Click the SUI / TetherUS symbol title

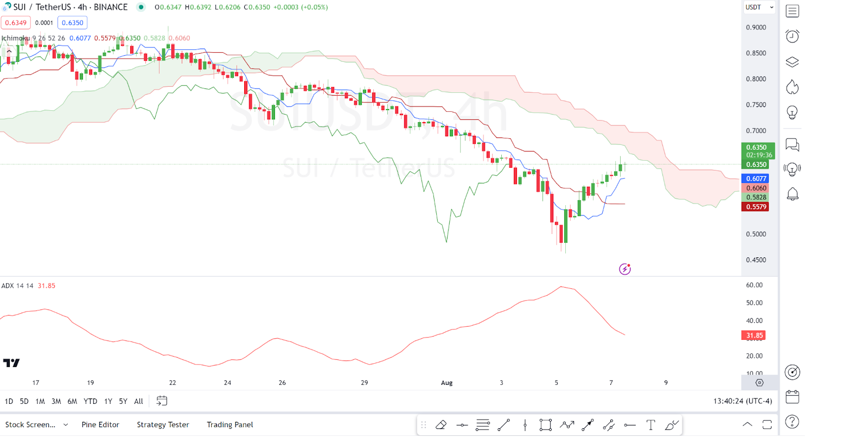[x=71, y=7]
